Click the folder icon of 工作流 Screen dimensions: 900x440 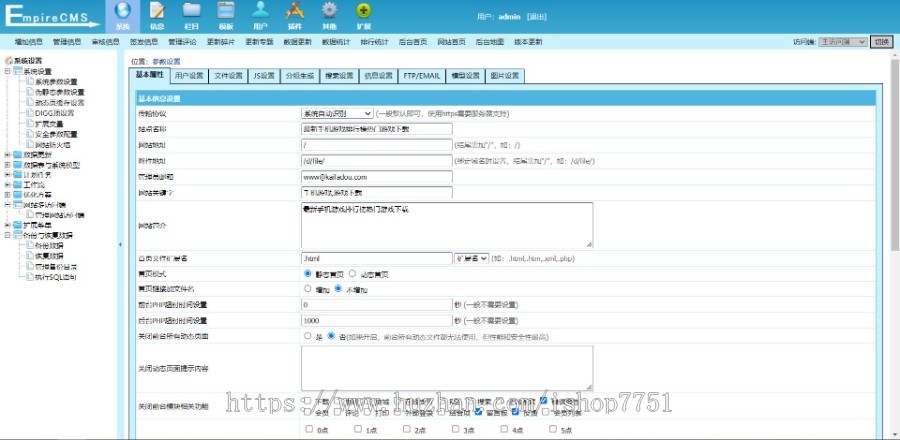17,185
